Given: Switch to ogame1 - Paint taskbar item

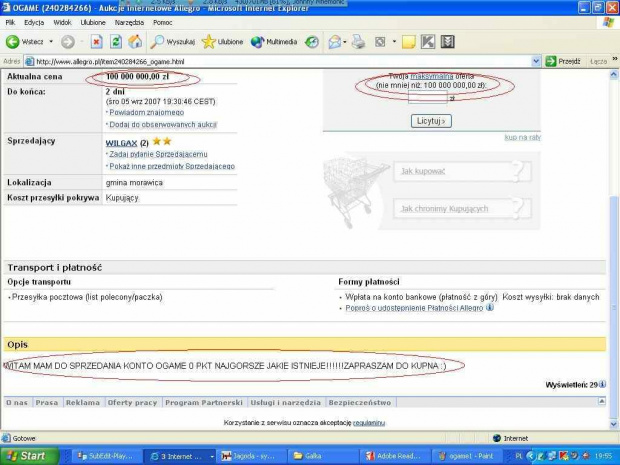Looking at the screenshot, I should point(467,456).
